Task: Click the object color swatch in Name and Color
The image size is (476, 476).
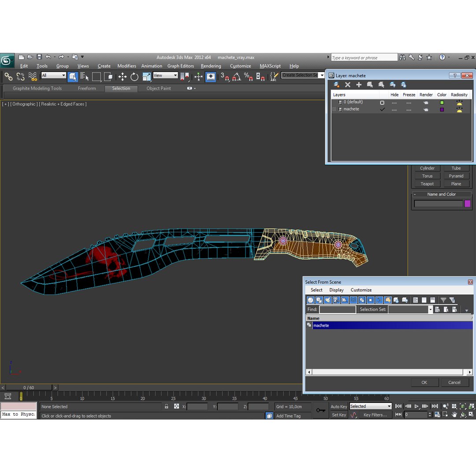Action: pyautogui.click(x=468, y=203)
